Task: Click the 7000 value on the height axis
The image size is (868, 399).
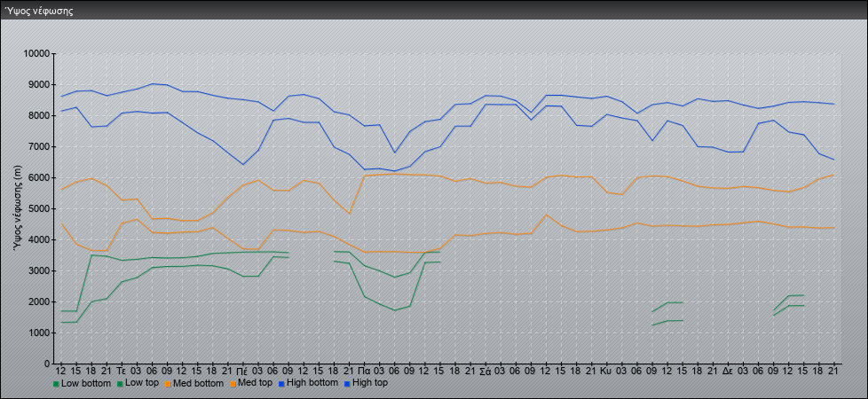Action: coord(39,146)
